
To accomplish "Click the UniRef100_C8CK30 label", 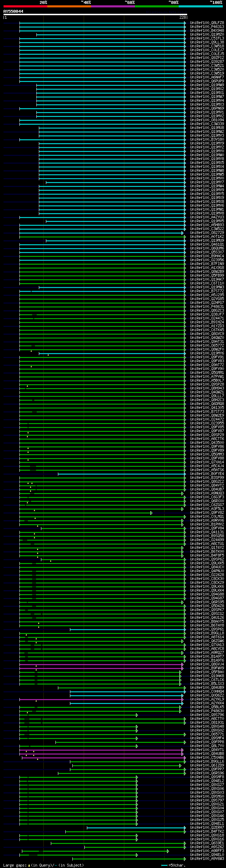I will 207,579.
